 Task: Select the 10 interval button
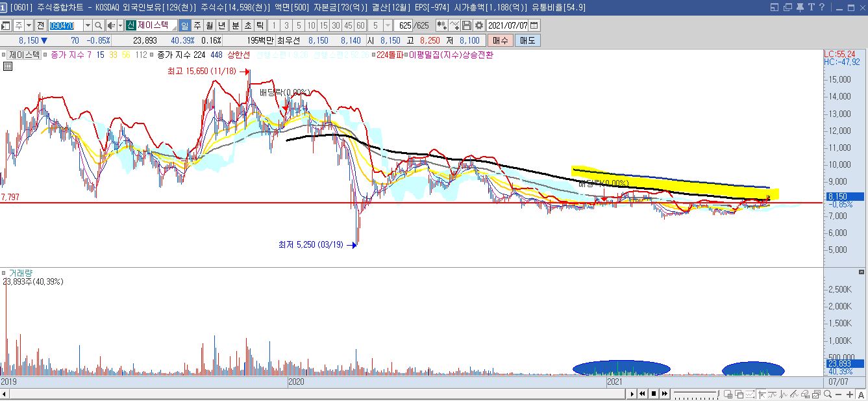pyautogui.click(x=312, y=25)
